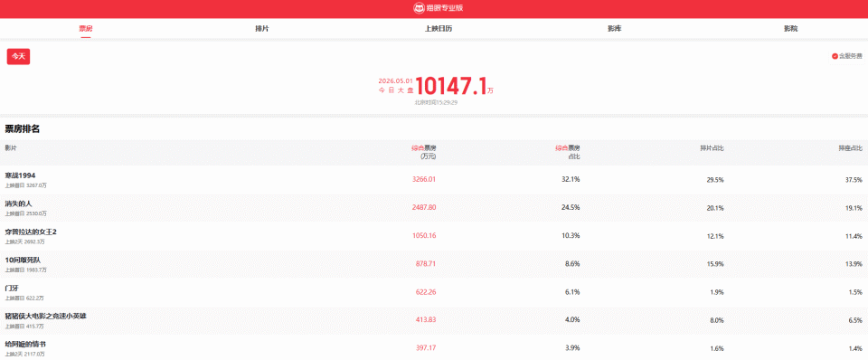The image size is (868, 360).
Task: Click the 1.9% screening share cell
Action: tap(717, 292)
